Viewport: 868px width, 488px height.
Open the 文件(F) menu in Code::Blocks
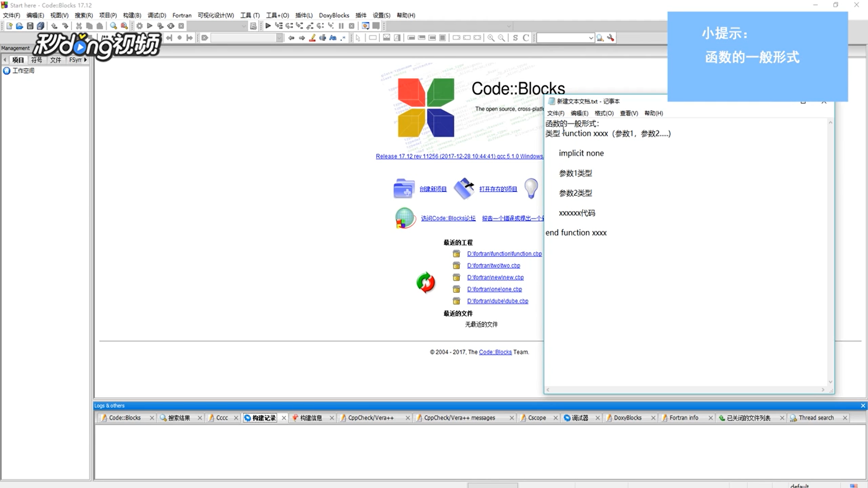click(11, 15)
